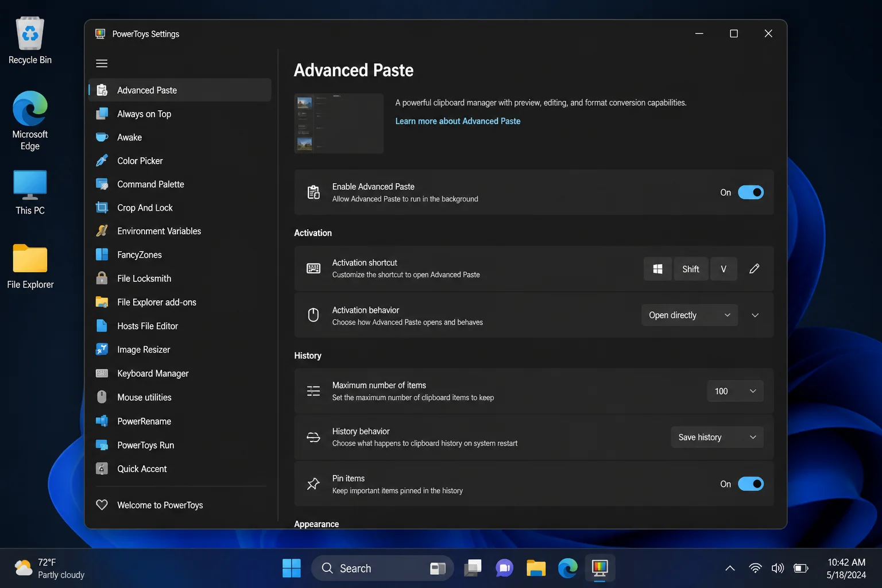882x588 pixels.
Task: Click the Advanced Paste preview thumbnail
Action: [339, 123]
